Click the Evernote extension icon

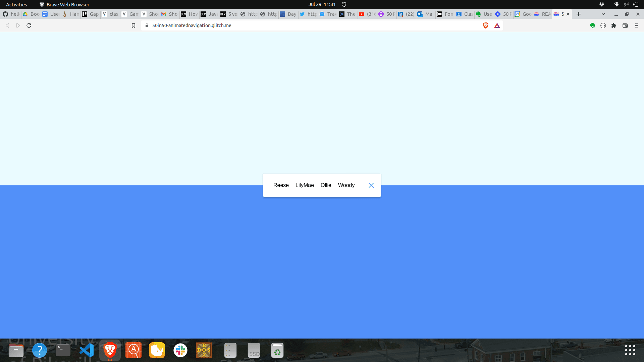tap(592, 25)
